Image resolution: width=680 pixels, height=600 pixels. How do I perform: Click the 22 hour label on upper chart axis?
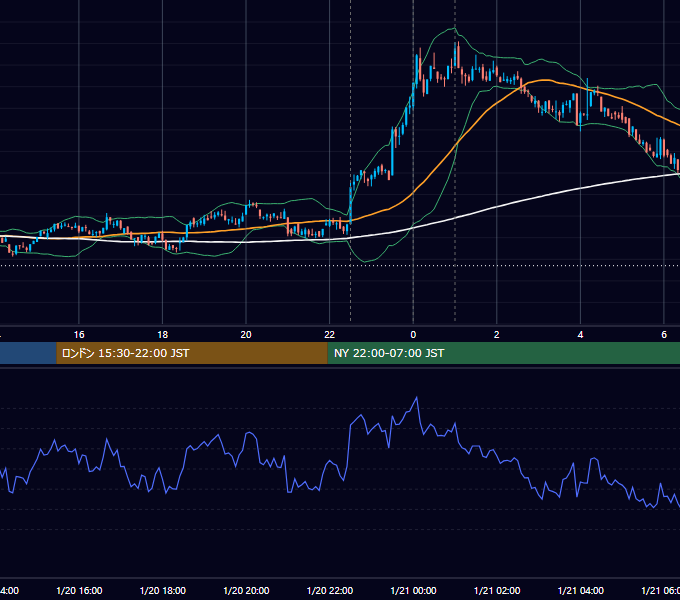coord(330,335)
